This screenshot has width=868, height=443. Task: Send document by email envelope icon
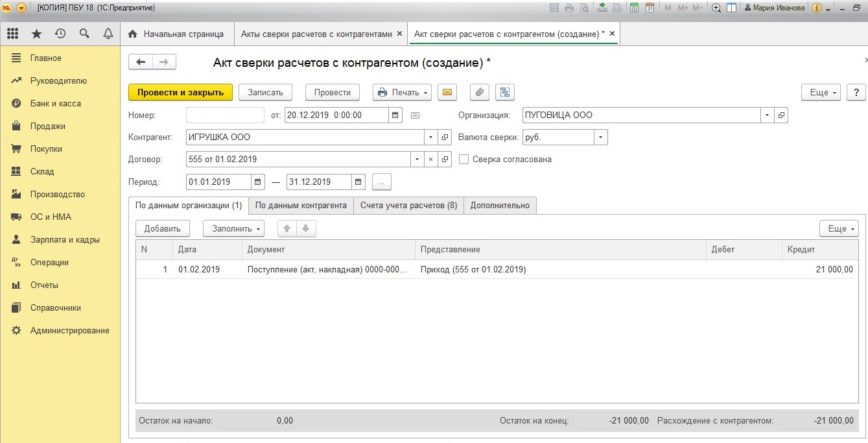[447, 93]
